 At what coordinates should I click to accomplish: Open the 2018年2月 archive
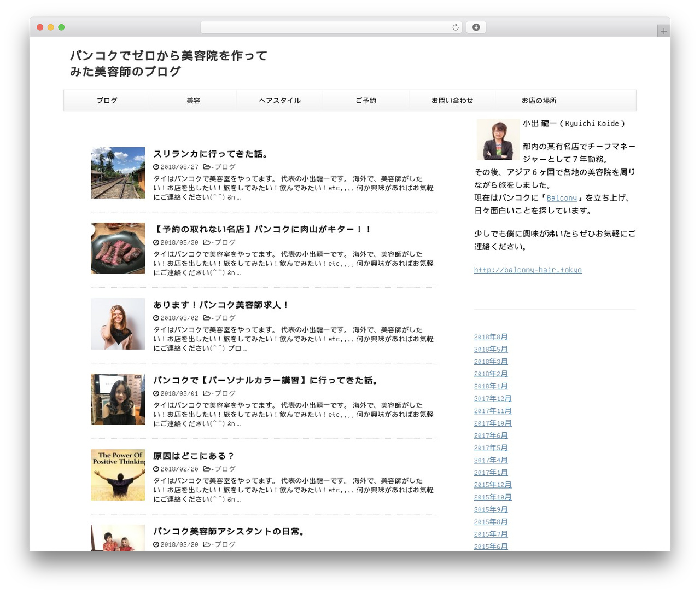(491, 374)
